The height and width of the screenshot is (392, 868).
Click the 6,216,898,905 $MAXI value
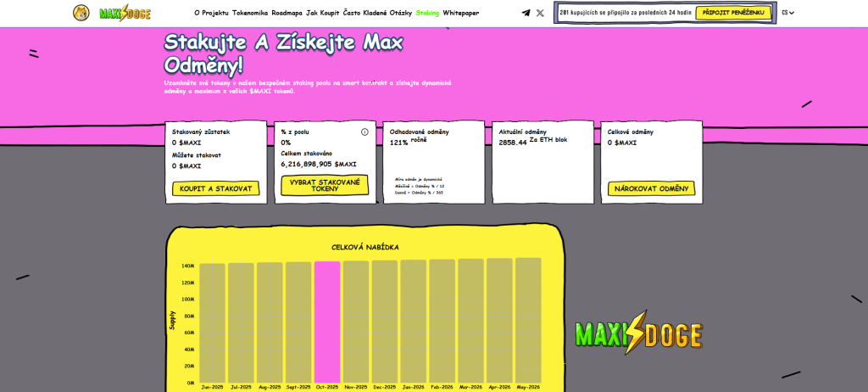(319, 164)
